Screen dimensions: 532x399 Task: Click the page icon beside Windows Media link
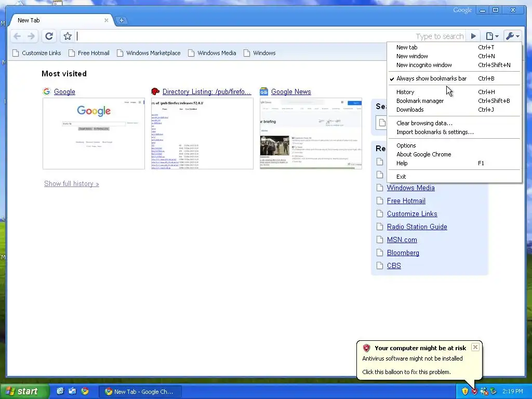click(380, 188)
